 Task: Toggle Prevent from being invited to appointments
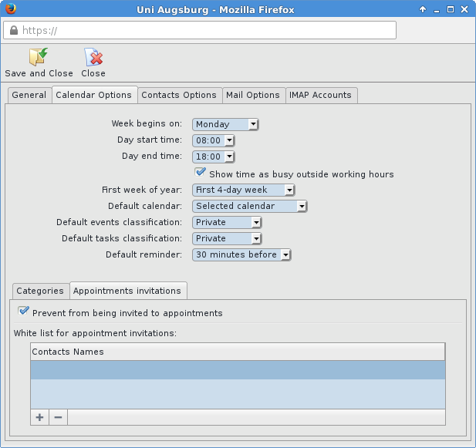[x=24, y=312]
